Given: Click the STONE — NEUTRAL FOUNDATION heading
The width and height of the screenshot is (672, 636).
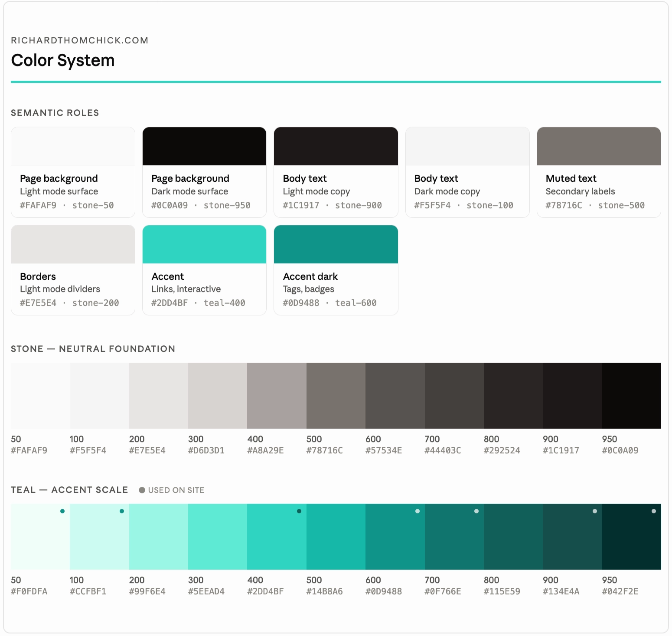Looking at the screenshot, I should 93,349.
